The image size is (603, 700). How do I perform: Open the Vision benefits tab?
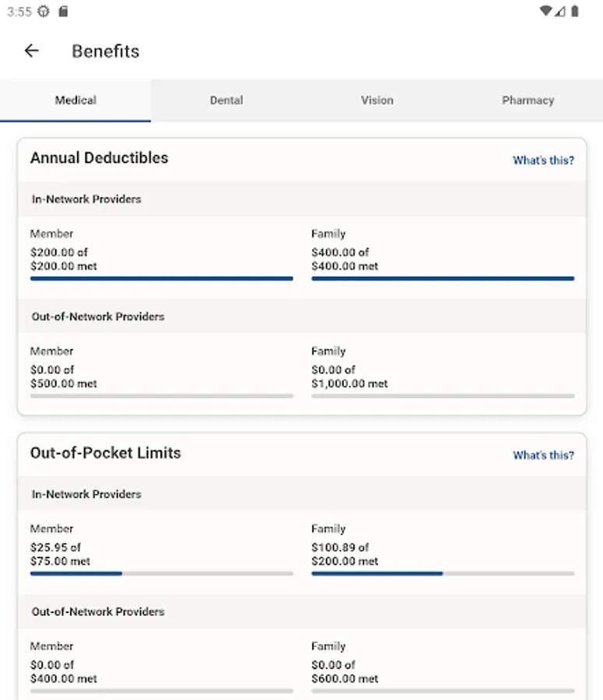[377, 100]
